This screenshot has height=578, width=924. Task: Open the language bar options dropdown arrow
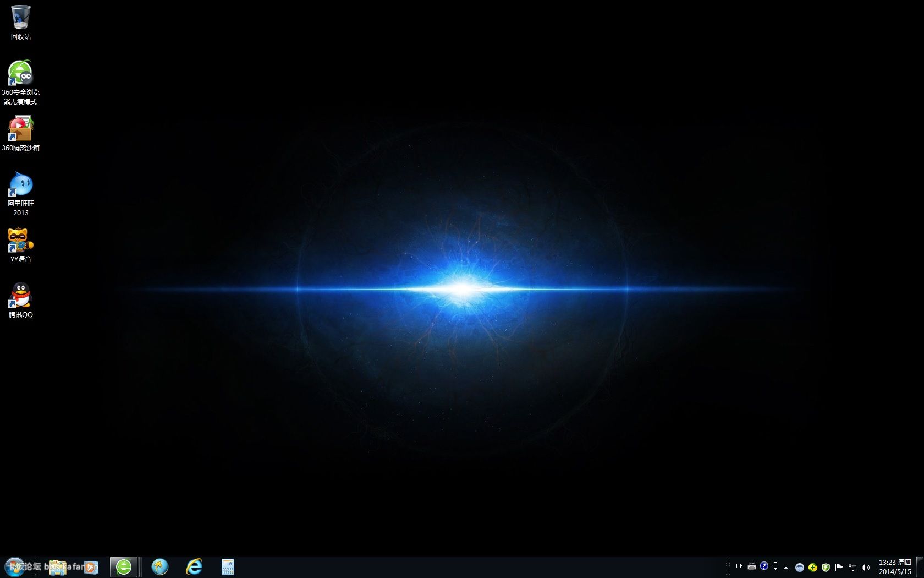[x=776, y=569]
